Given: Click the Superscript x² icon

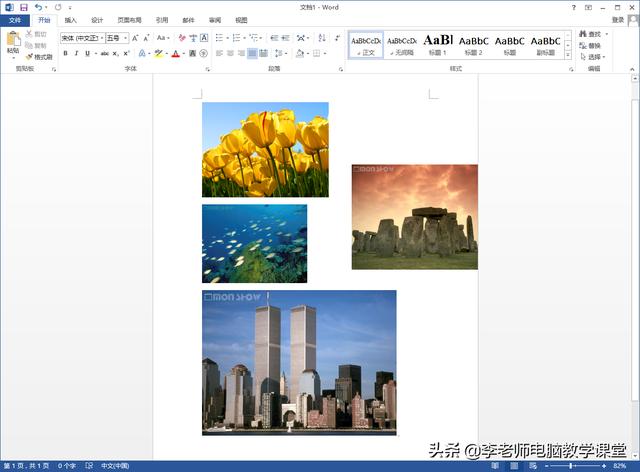Looking at the screenshot, I should pyautogui.click(x=127, y=53).
